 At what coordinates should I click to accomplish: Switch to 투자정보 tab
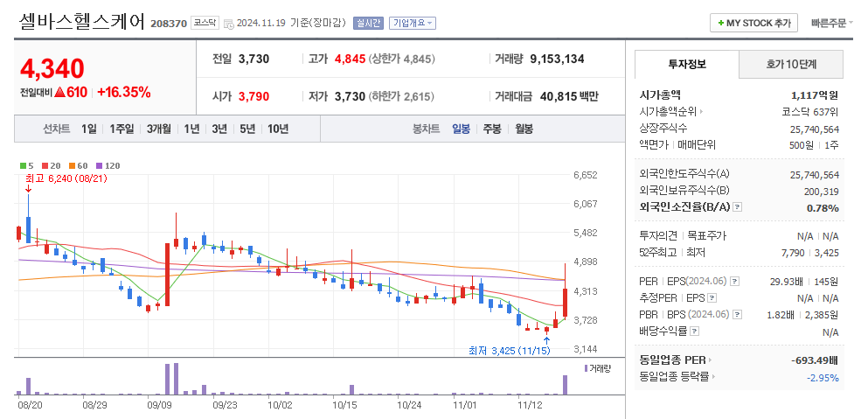(687, 64)
